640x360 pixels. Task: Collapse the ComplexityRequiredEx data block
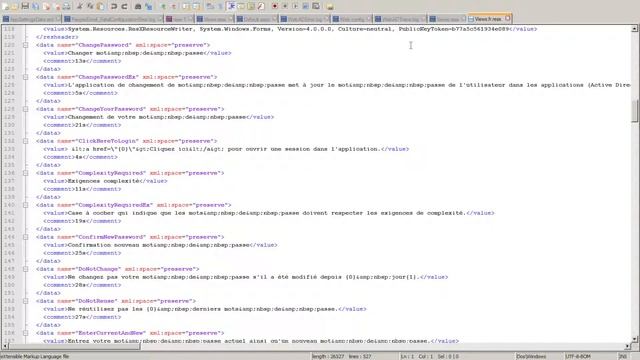[x=25, y=205]
